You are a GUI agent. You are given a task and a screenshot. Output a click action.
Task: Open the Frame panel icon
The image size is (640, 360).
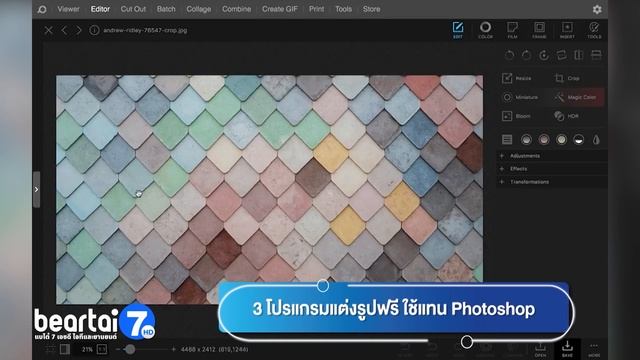click(539, 30)
